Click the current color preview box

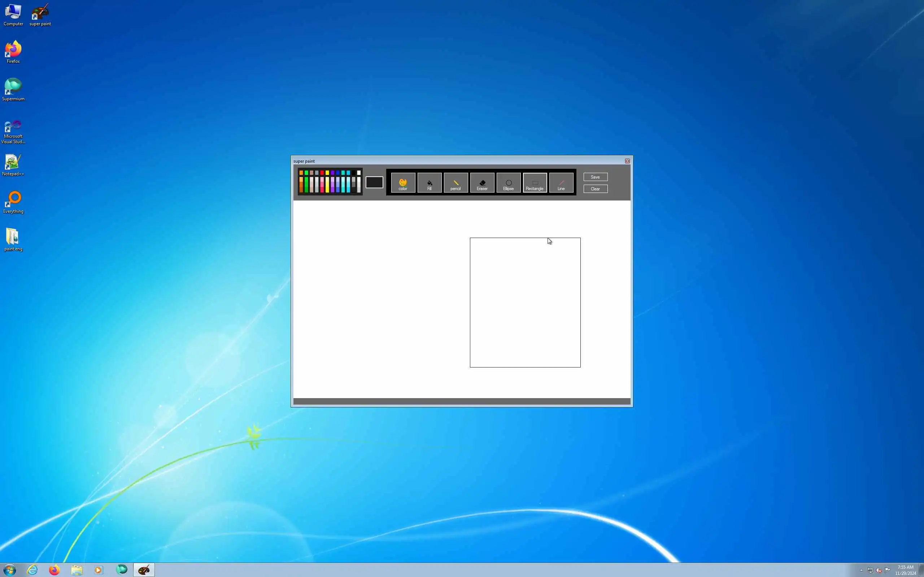point(374,182)
